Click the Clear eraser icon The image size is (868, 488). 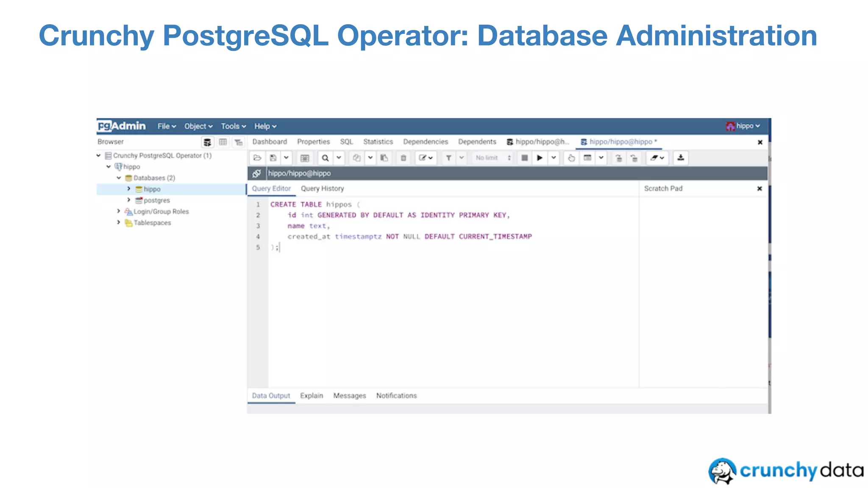click(657, 158)
